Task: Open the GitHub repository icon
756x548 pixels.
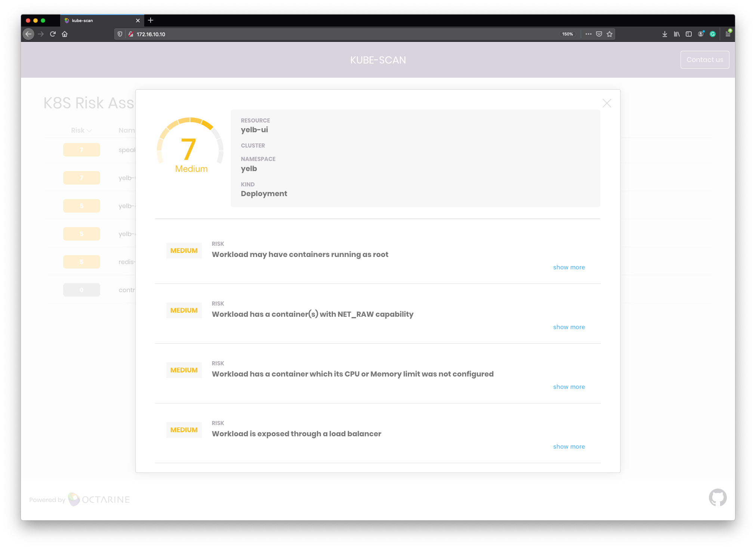Action: pyautogui.click(x=717, y=497)
